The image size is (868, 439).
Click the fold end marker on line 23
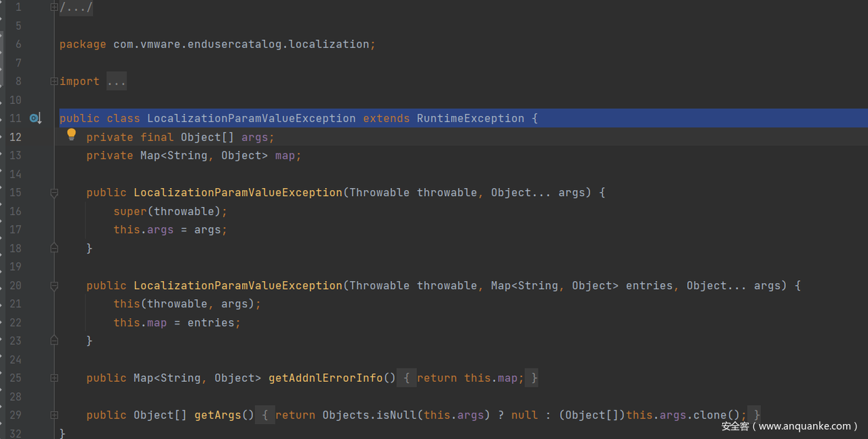click(54, 341)
